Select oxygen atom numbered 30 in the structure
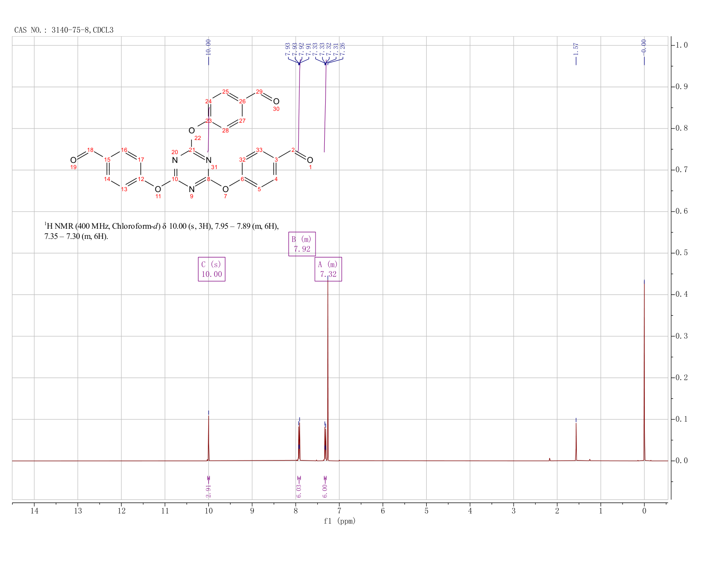728x563 pixels. 276,102
